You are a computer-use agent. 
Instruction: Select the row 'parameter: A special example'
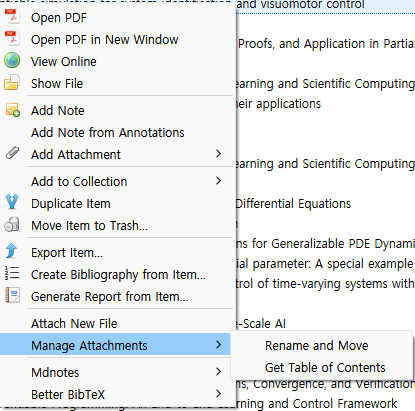click(326, 264)
